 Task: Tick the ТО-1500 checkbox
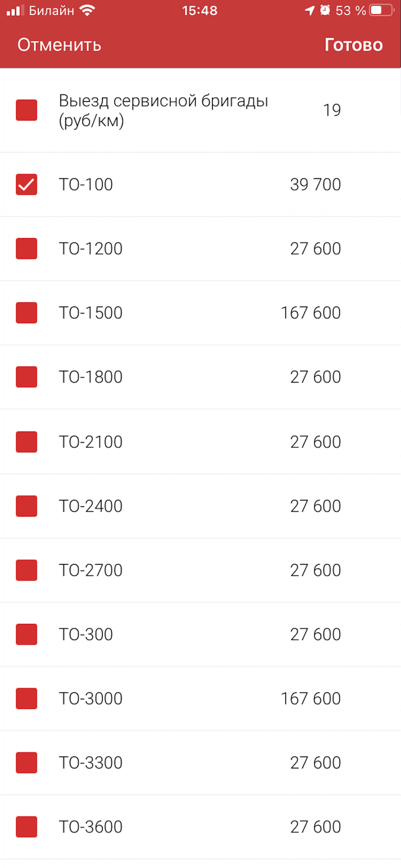27,313
